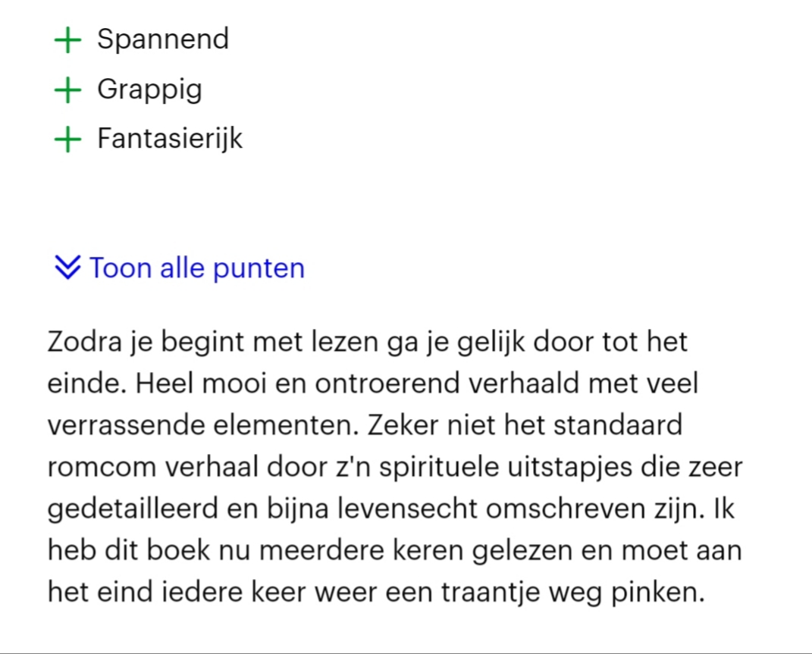The image size is (812, 654).
Task: Click the phrase 'Zeker niet het standaard'
Action: (x=525, y=425)
